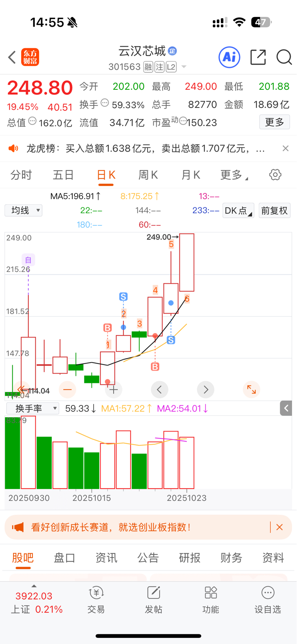The image size is (297, 644).
Task: Tap the back arrow icon
Action: click(12, 57)
